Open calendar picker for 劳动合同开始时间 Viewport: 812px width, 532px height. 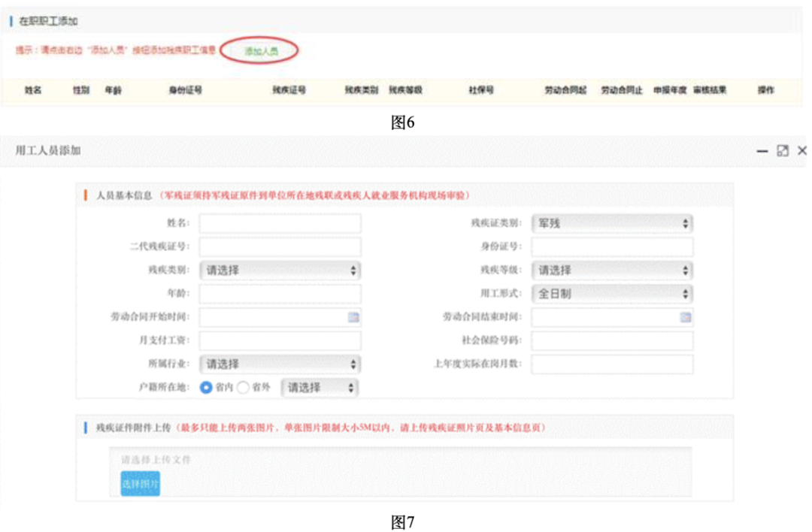point(353,317)
